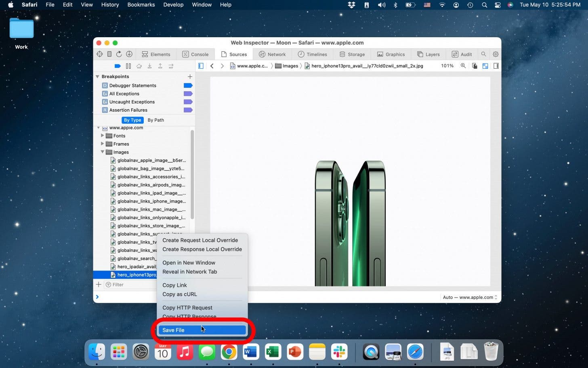Switch to the Network tab
This screenshot has height=368, width=588.
pyautogui.click(x=272, y=54)
